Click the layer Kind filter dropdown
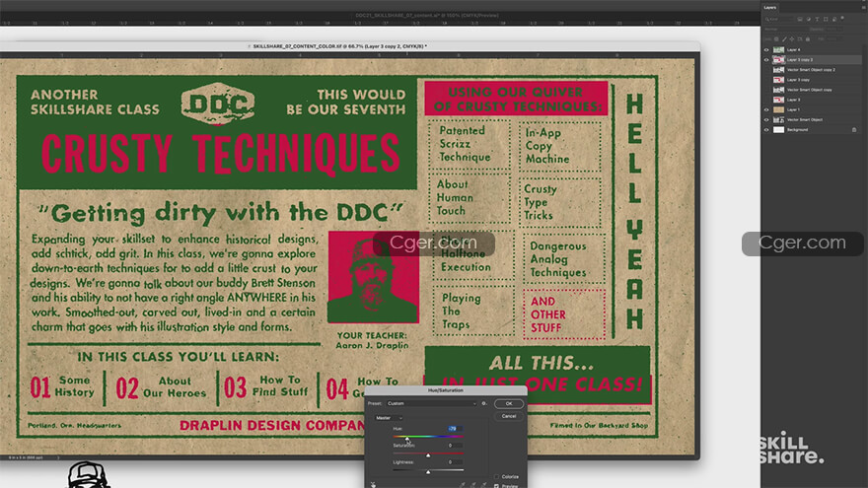 pyautogui.click(x=778, y=20)
